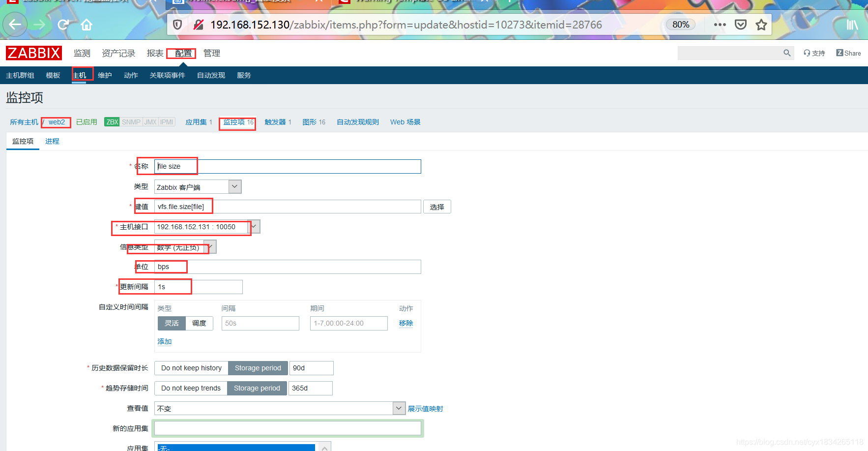Screen dimensions: 868x451
Task: Open the 资产记录 menu
Action: pos(118,53)
